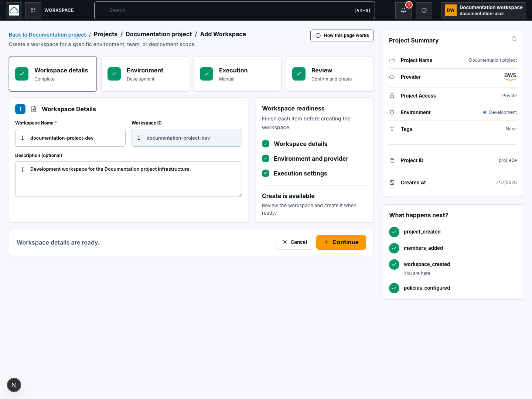Click the Add Workspace breadcrumb
The height and width of the screenshot is (399, 532).
pyautogui.click(x=223, y=34)
